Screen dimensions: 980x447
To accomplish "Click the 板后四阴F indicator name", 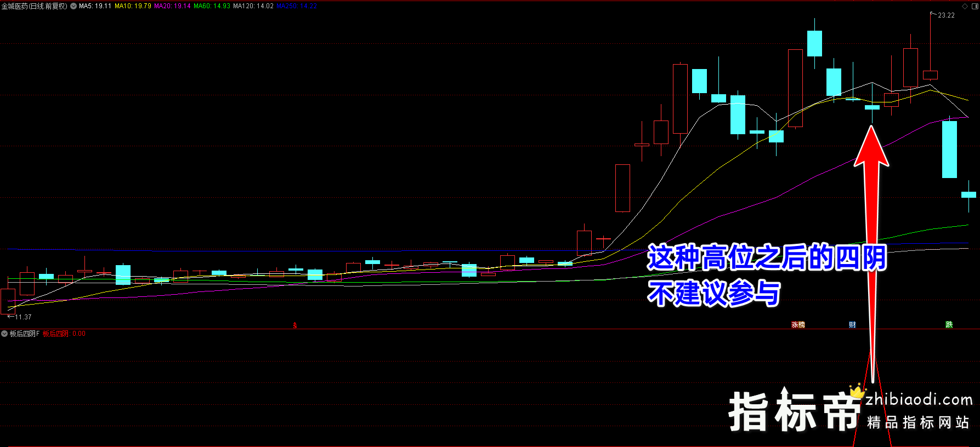I will 25,334.
